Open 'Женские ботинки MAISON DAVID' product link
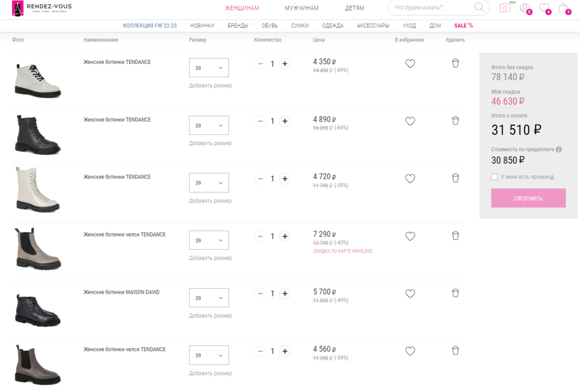580x392 pixels. [x=121, y=292]
